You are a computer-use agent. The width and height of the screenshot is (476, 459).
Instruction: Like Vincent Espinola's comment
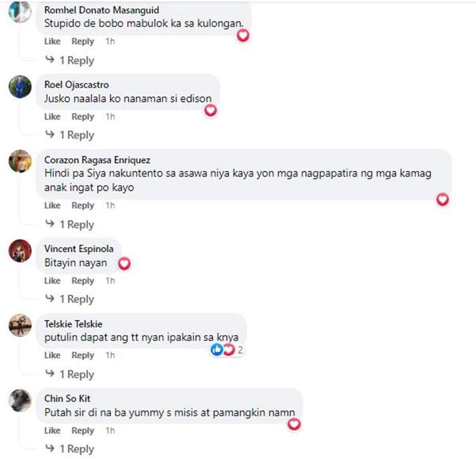52,281
